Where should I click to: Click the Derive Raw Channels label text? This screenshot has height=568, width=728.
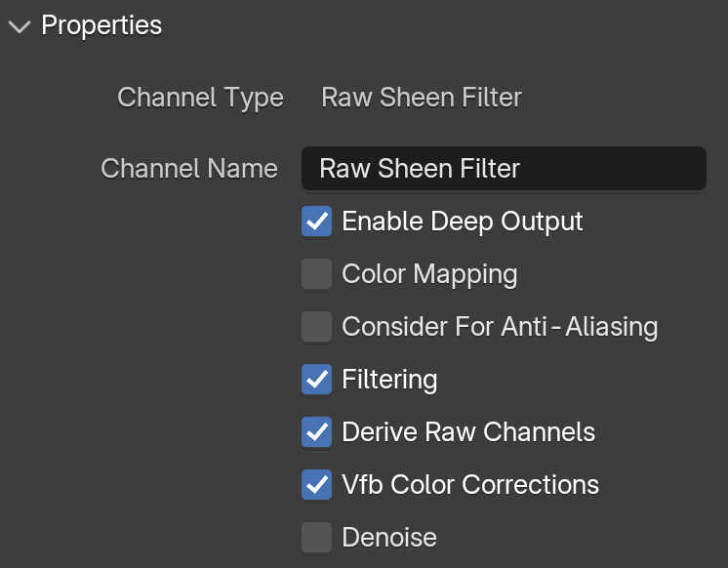(468, 432)
